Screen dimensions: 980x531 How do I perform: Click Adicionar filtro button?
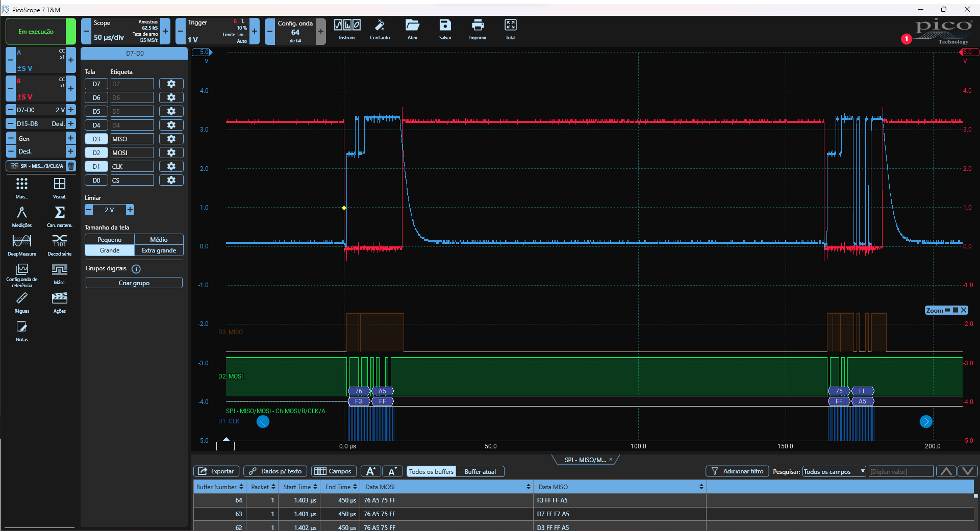pos(737,471)
